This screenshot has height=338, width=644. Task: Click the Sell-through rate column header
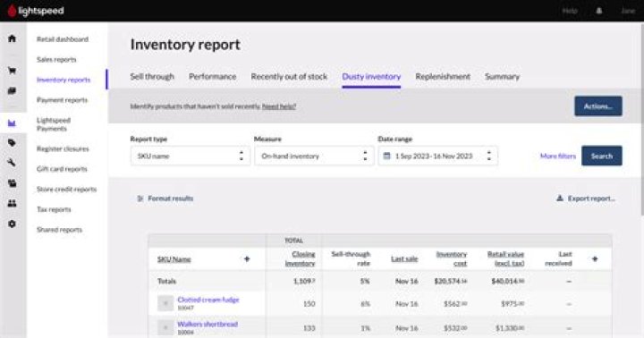[x=351, y=258]
